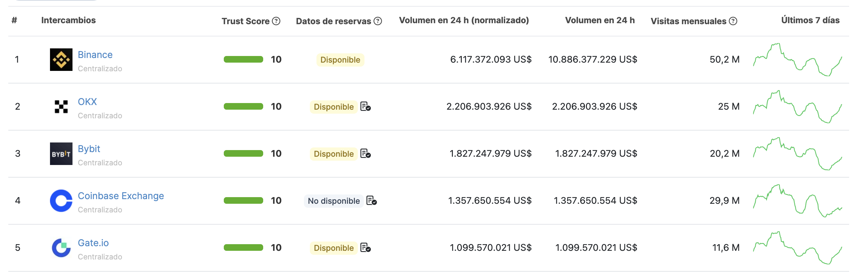Sort by the Últimos 7 días header
Screen dimensions: 868x273
(810, 20)
